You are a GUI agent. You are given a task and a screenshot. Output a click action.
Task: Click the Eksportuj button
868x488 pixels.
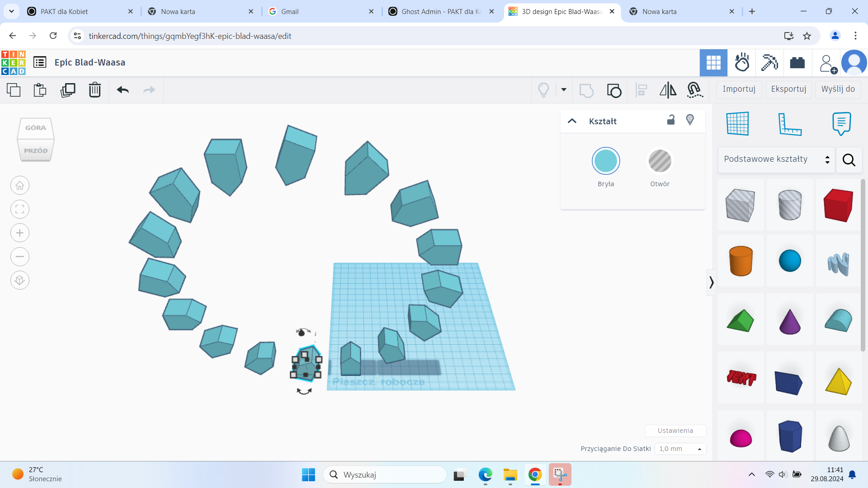pos(788,89)
